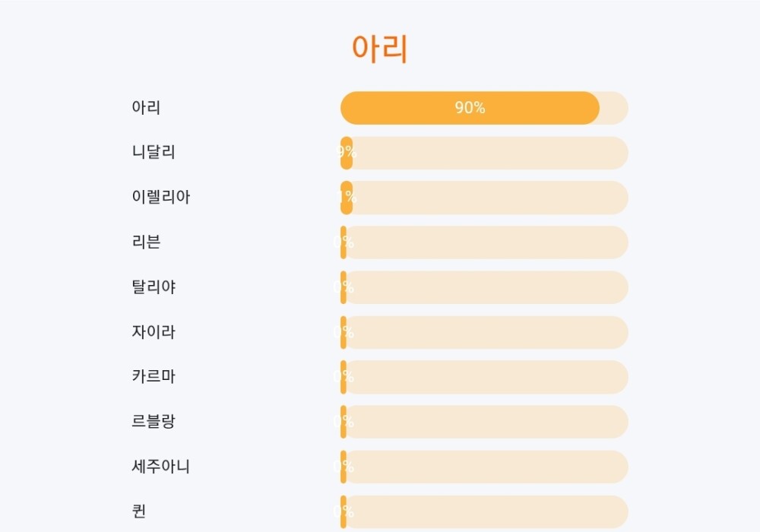Viewport: 760px width, 532px height.
Task: Select the 니달리 label
Action: (154, 152)
